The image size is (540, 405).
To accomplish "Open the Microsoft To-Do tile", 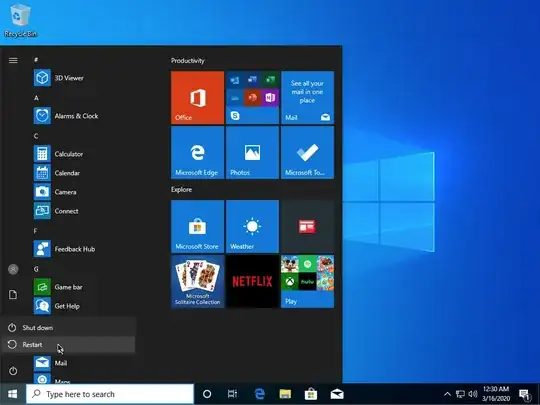I will (x=307, y=152).
